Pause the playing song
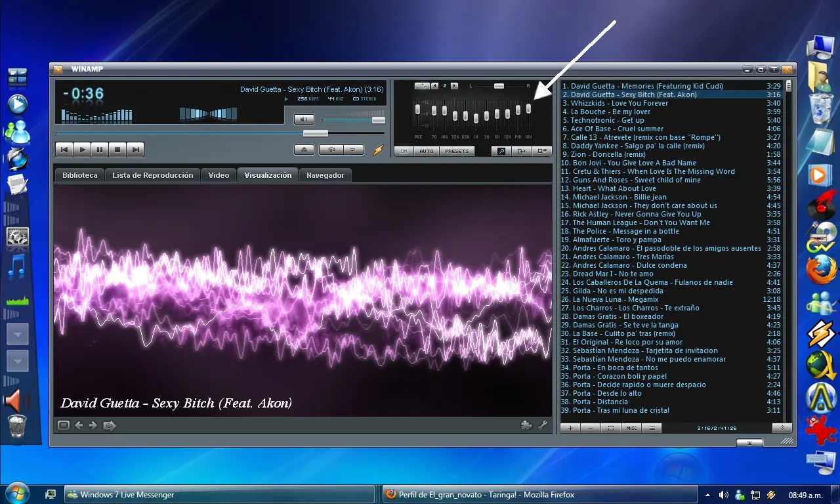The width and height of the screenshot is (840, 504). pyautogui.click(x=100, y=150)
